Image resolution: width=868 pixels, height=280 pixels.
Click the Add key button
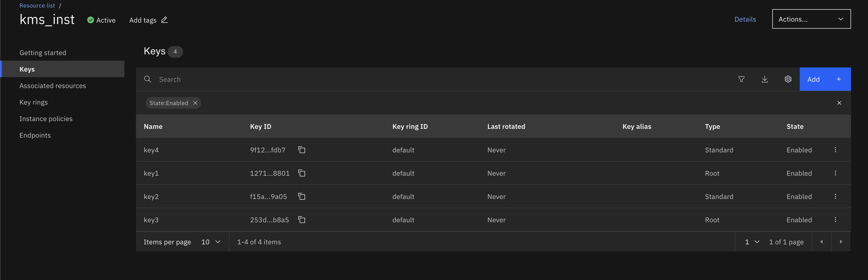click(x=825, y=79)
